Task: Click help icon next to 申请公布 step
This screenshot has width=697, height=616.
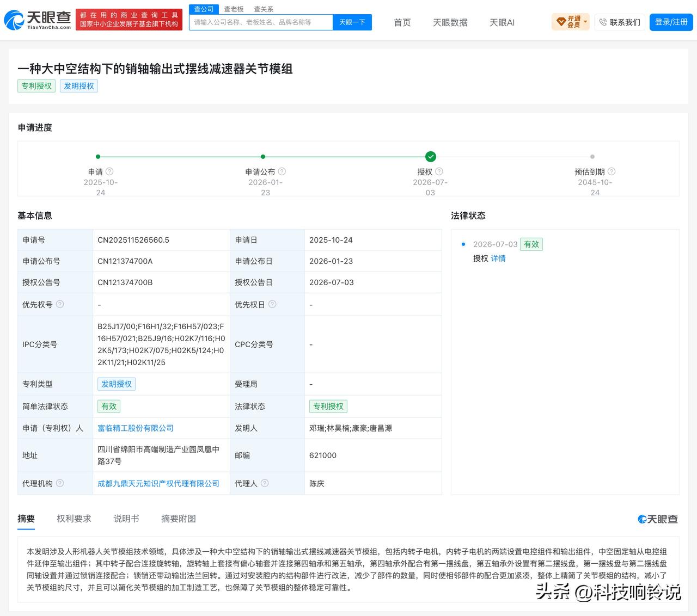Action: coord(282,171)
